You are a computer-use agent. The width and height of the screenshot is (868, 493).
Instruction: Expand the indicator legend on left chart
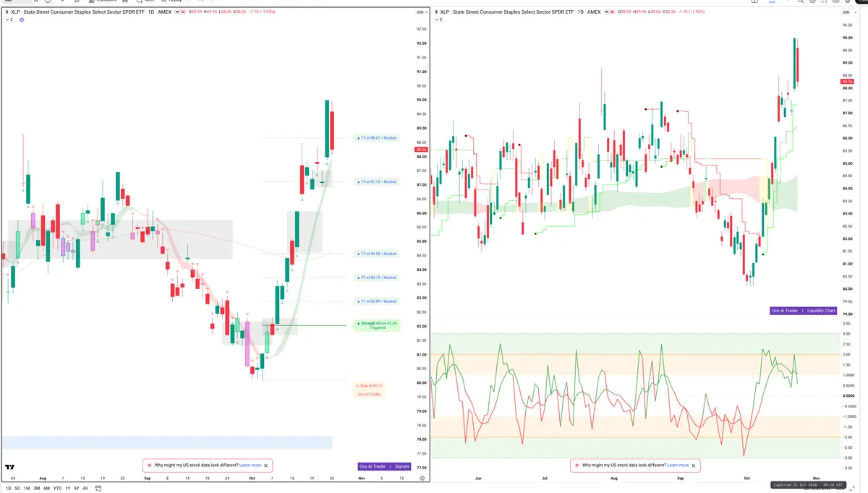point(9,20)
